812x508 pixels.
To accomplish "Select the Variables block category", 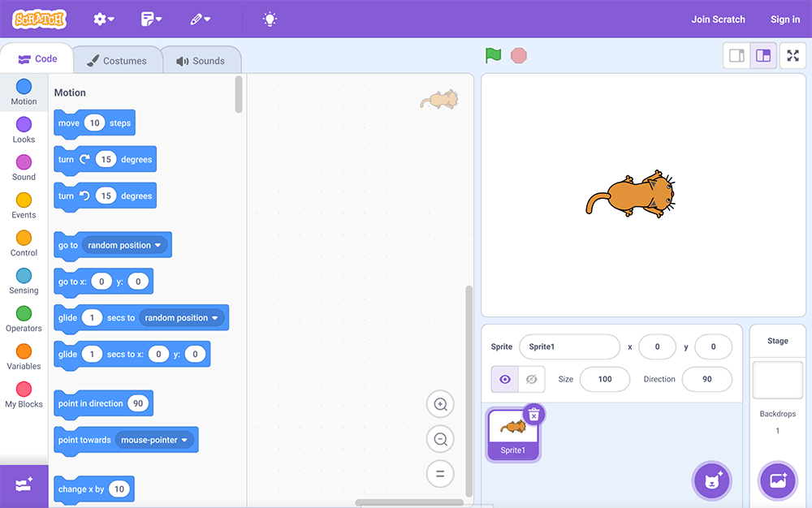I will pos(24,356).
